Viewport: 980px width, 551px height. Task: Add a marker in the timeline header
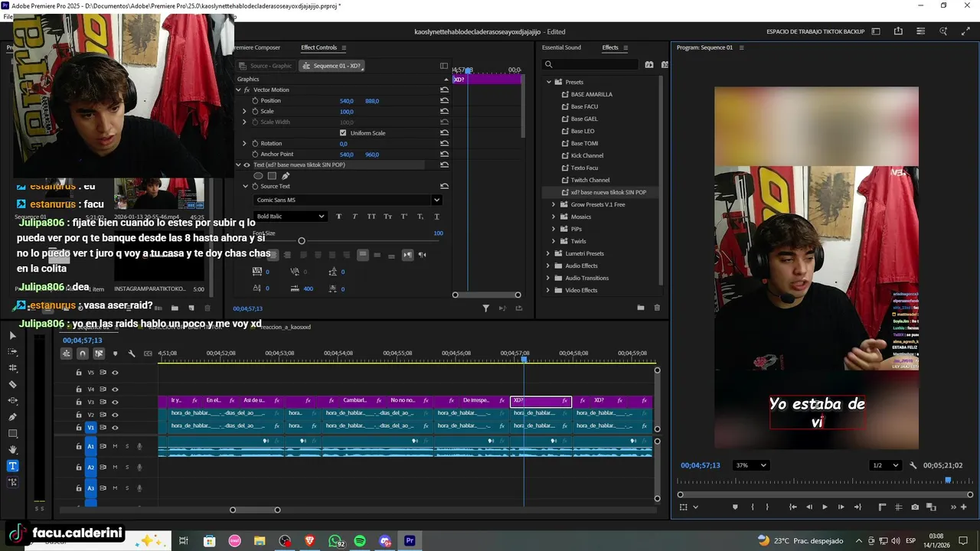[x=115, y=354]
